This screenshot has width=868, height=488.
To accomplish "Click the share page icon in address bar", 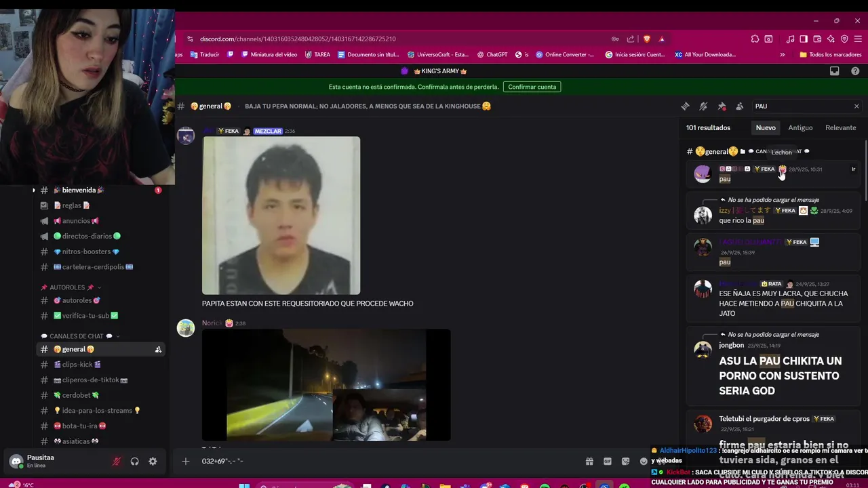I will click(631, 39).
